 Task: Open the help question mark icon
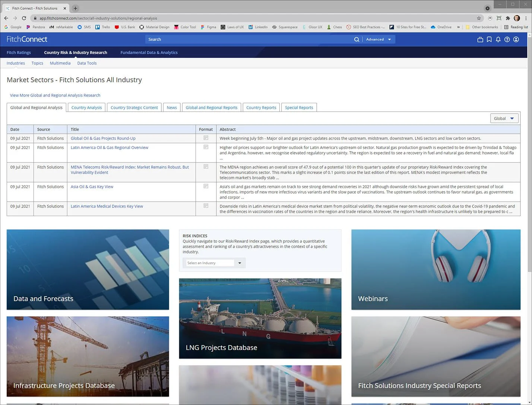tap(507, 39)
